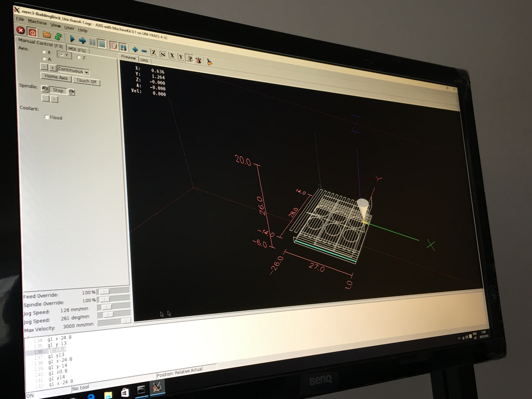Open the Help menu

point(82,30)
